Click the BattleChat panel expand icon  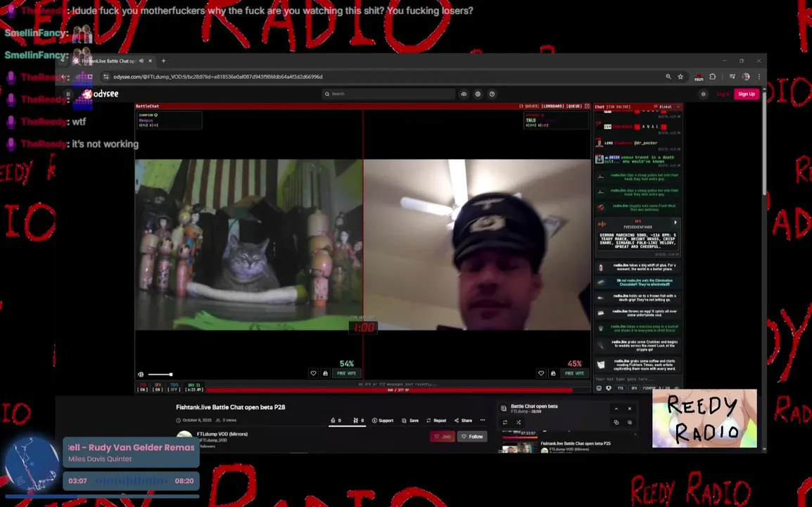tap(587, 106)
